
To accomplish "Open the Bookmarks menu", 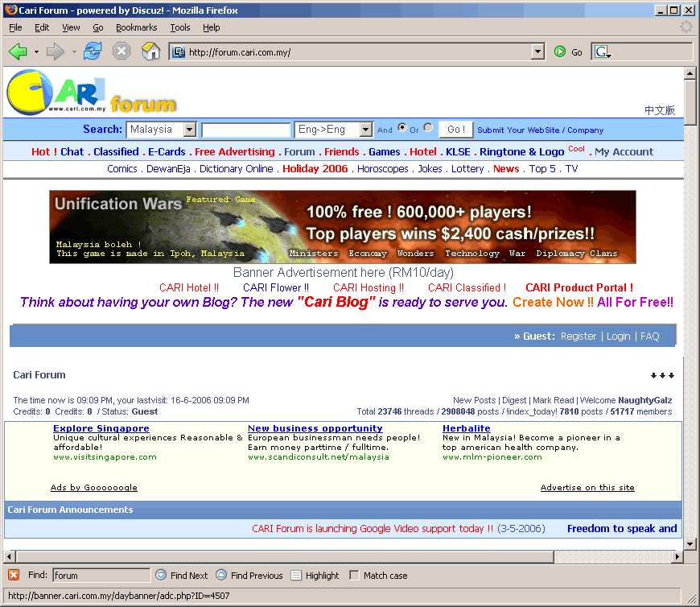I will [136, 27].
